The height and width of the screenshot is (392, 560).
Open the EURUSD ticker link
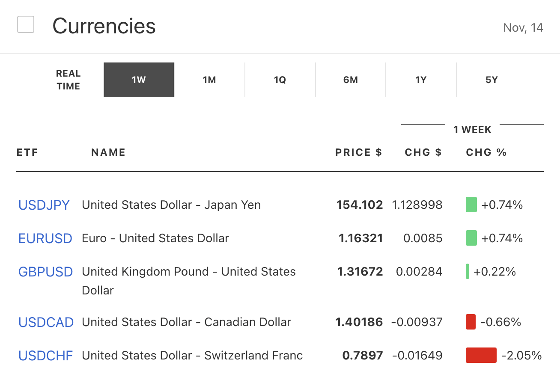(45, 238)
